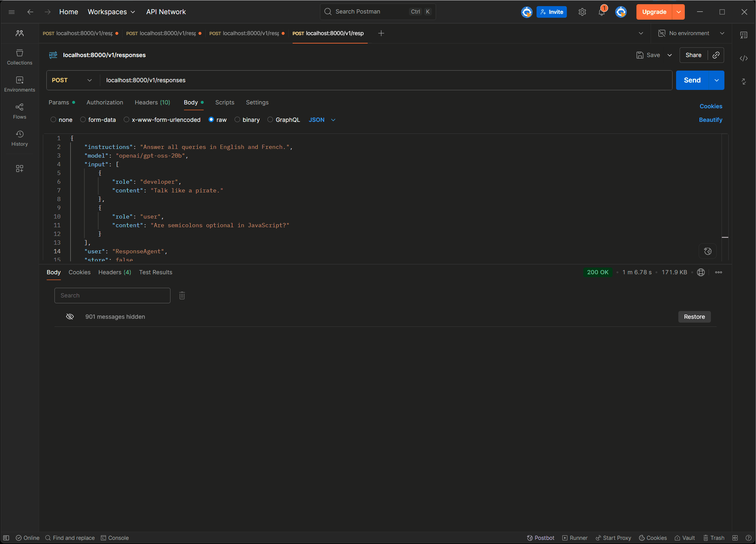Click the Postbot icon in body editor
Screen dimensions: 756x544
pos(707,251)
